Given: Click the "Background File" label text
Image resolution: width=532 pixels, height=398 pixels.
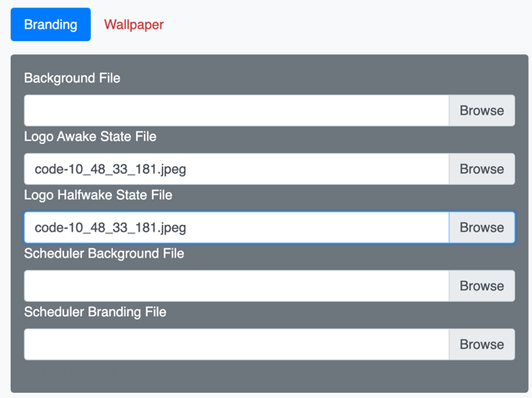Looking at the screenshot, I should [72, 78].
